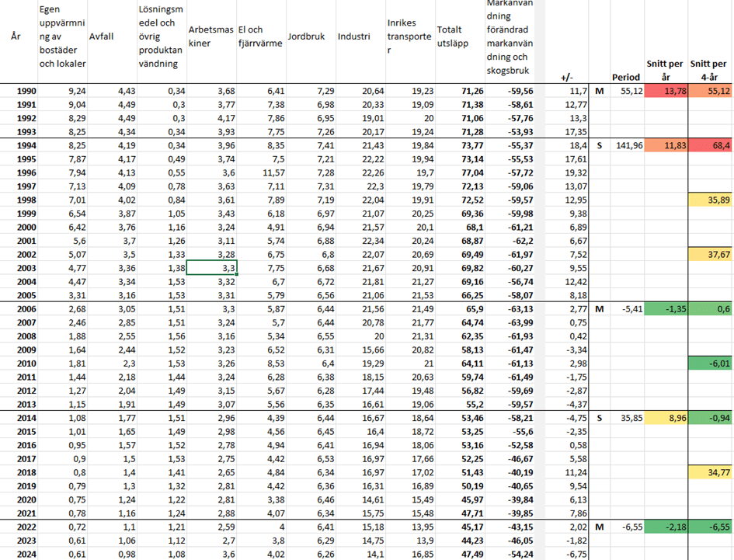Select the year 2024 row label
This screenshot has height=560, width=734.
tap(26, 554)
